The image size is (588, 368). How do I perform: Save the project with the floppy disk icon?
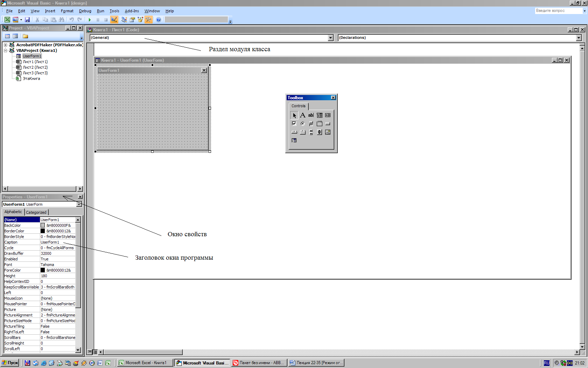27,20
